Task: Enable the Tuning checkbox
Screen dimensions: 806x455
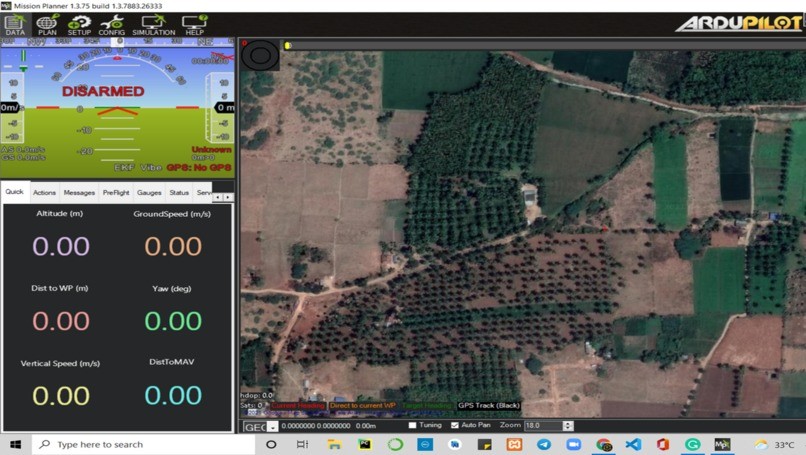Action: pos(412,425)
